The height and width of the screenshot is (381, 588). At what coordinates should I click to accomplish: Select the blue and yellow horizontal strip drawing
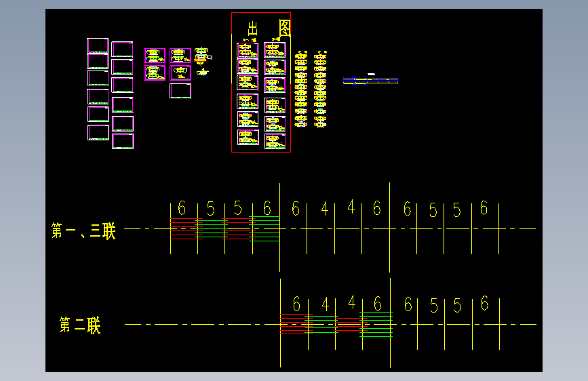coord(370,81)
